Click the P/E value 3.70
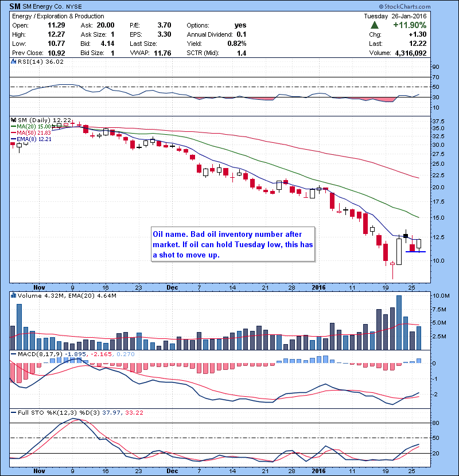The height and width of the screenshot is (476, 459). (x=164, y=25)
